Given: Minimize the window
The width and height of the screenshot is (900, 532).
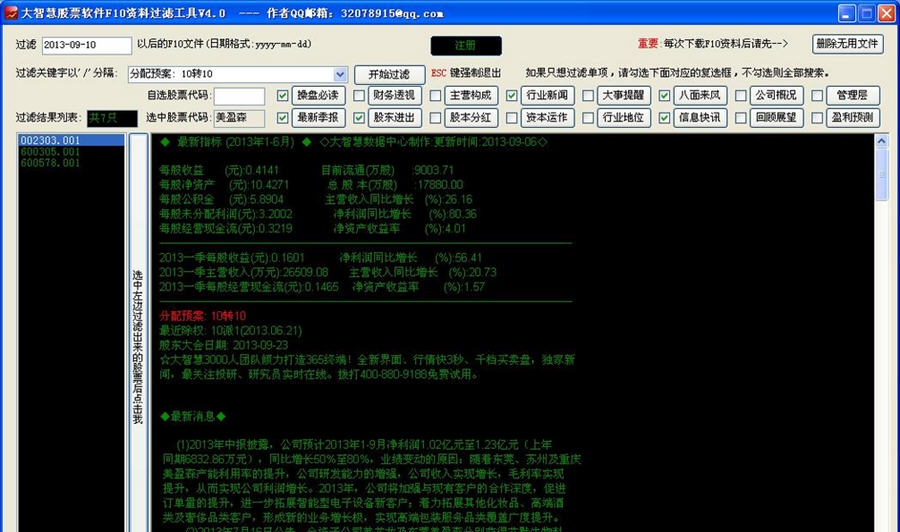Looking at the screenshot, I should (x=847, y=13).
